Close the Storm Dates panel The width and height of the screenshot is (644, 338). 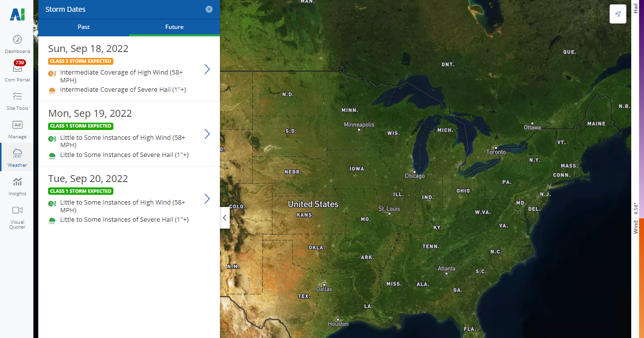click(209, 9)
